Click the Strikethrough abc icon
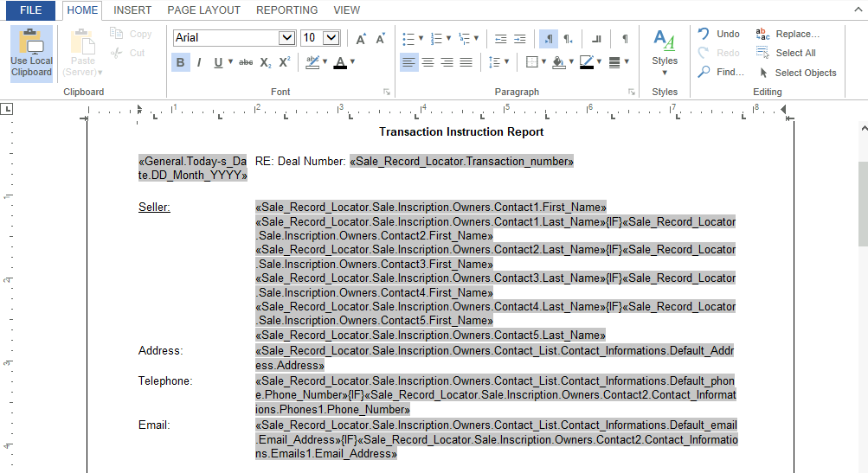Image resolution: width=868 pixels, height=473 pixels. click(x=246, y=62)
